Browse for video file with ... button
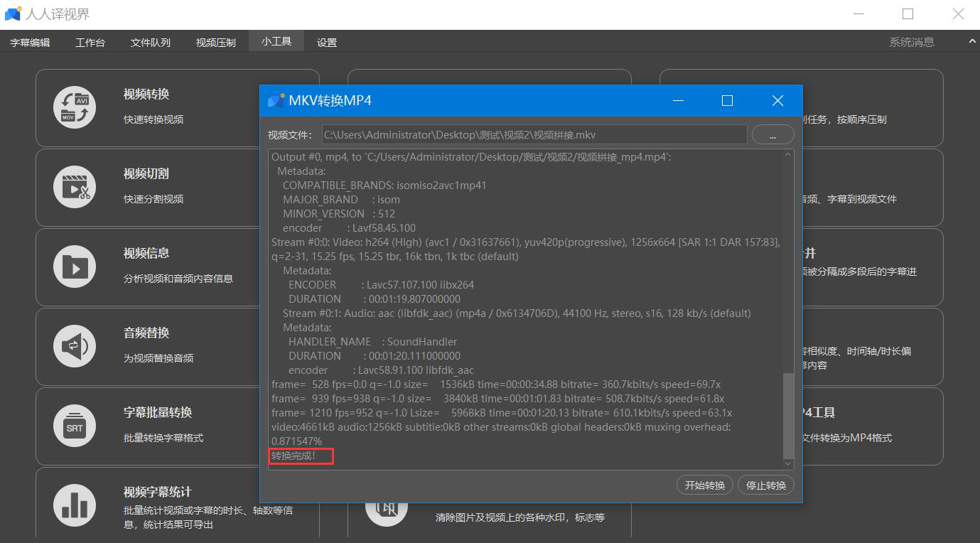This screenshot has width=980, height=543. 772,134
